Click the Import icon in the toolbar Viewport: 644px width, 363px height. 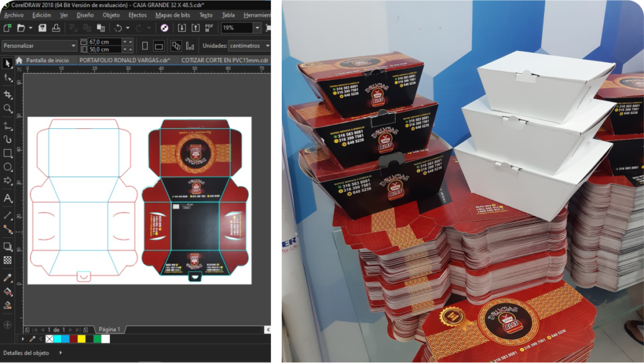[x=182, y=28]
